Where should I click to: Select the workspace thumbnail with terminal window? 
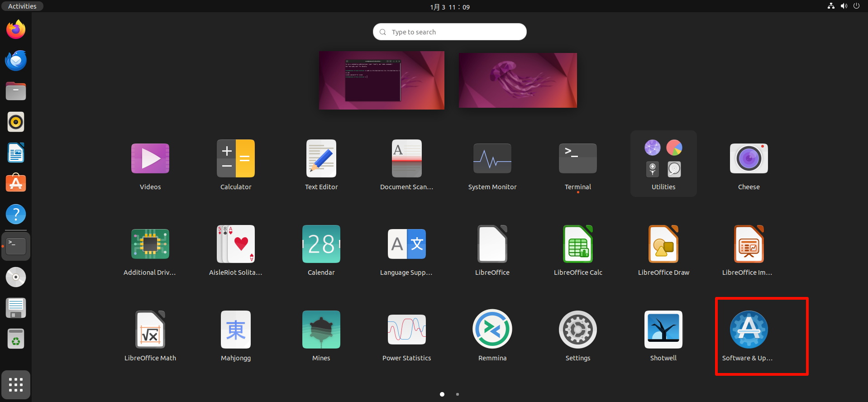(x=382, y=80)
